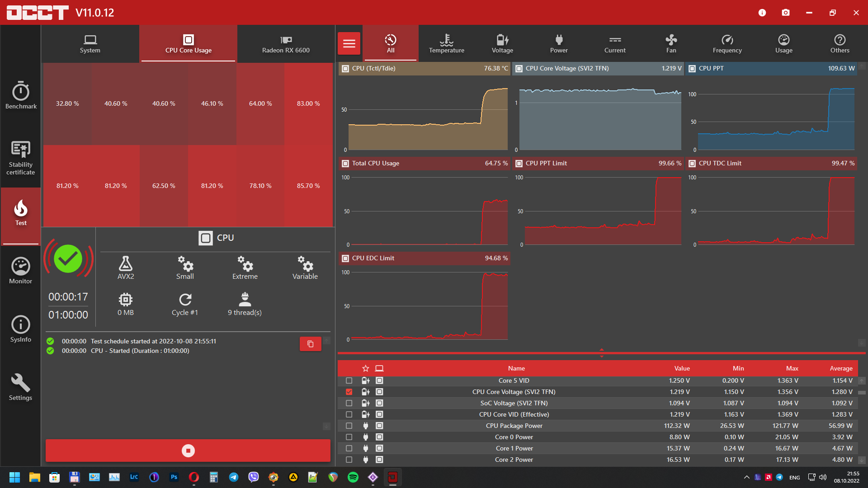
Task: Open the SysInfo sidebar page
Action: click(21, 329)
